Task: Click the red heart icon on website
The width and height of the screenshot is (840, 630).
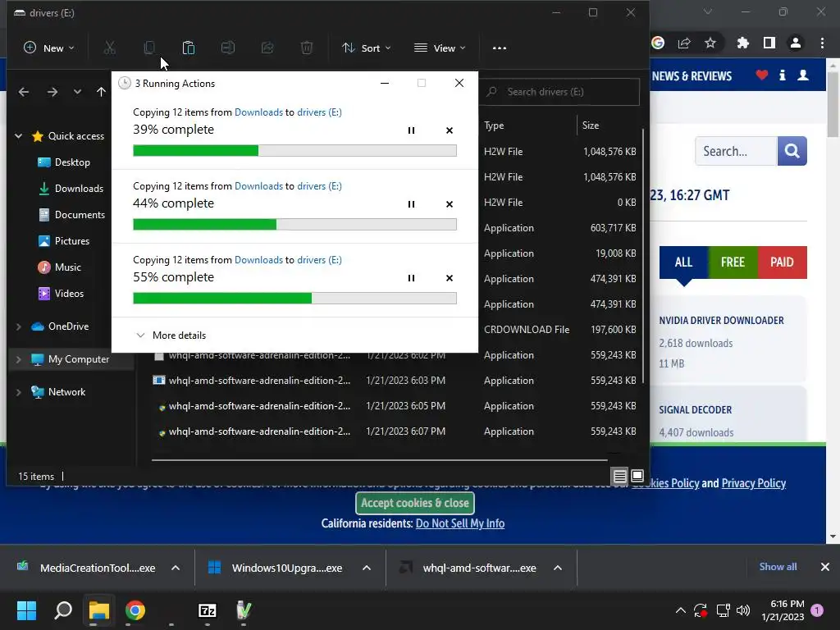Action: [x=762, y=75]
